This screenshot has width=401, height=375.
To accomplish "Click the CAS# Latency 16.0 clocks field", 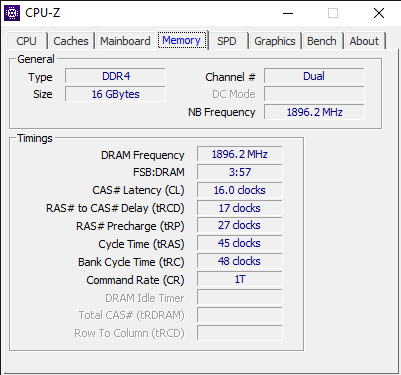I will pos(239,190).
